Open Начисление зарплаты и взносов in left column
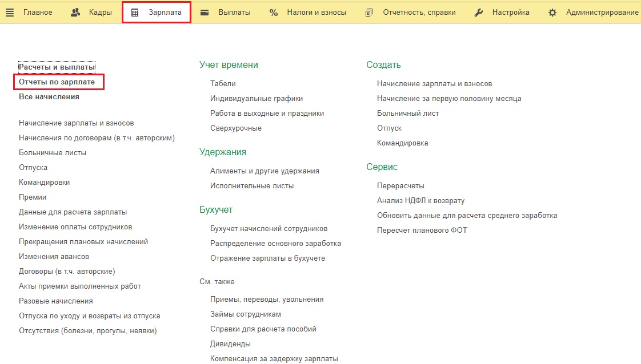Screen dimensions: 641x364 coord(77,123)
